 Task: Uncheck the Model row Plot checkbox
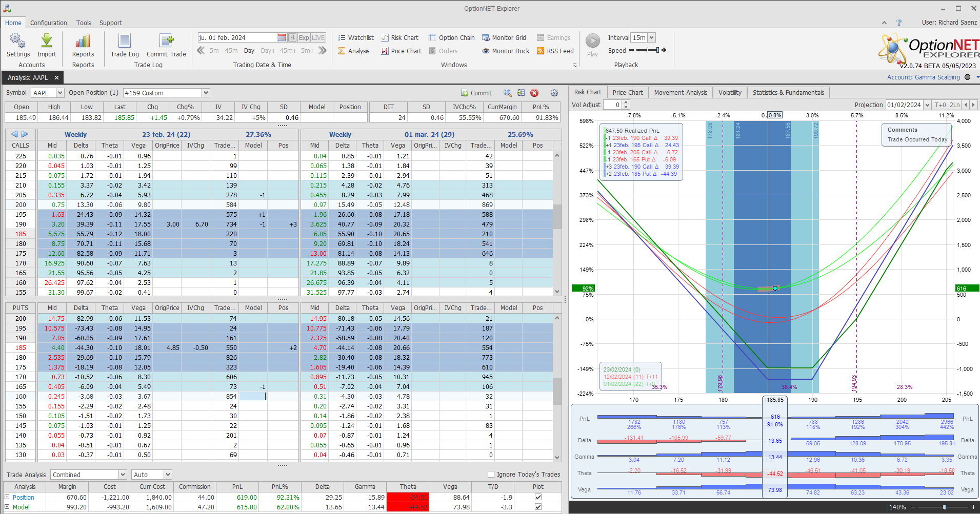(538, 507)
